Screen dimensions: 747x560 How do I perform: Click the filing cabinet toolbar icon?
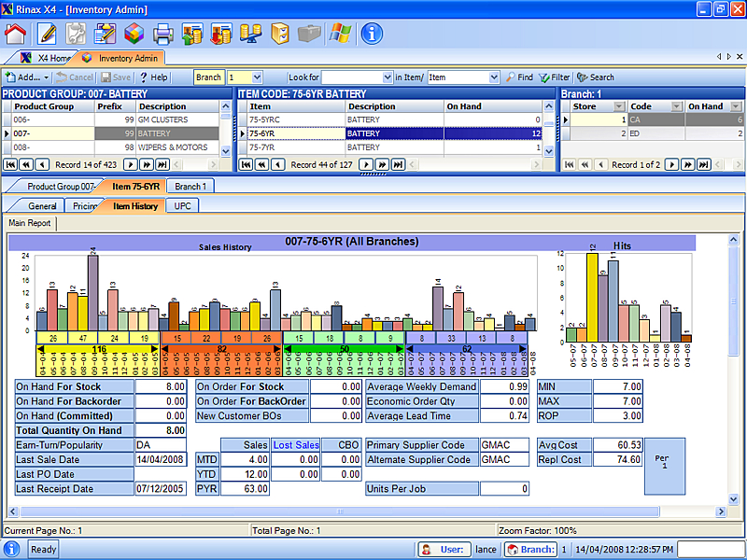[280, 35]
